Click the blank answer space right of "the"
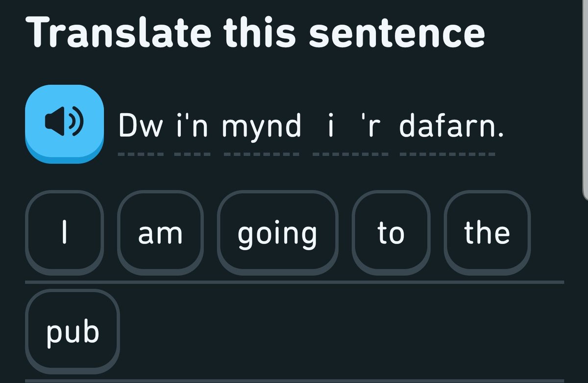This screenshot has height=383, width=588. coord(548,234)
